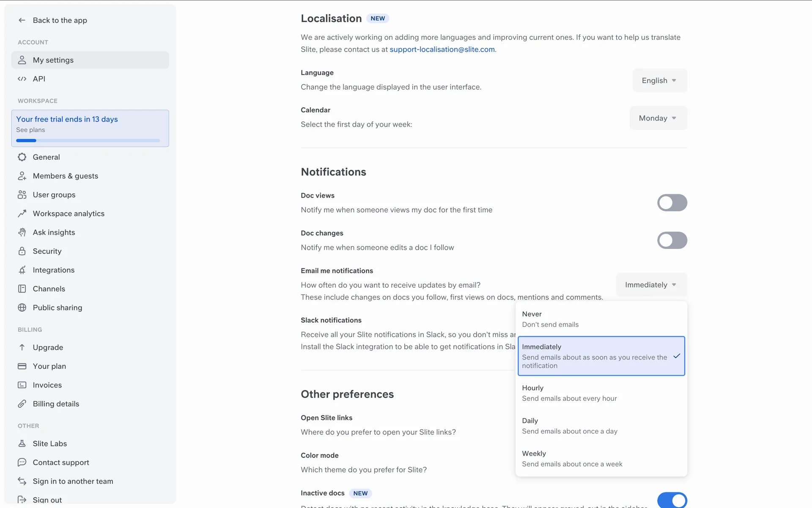Click the Public sharing globe icon
812x508 pixels.
[22, 308]
